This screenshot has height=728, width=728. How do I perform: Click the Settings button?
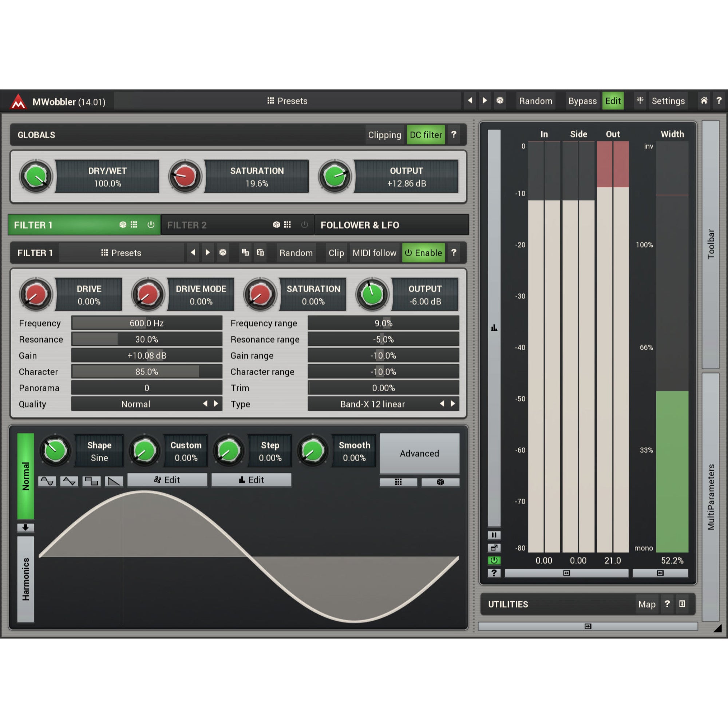tap(668, 100)
